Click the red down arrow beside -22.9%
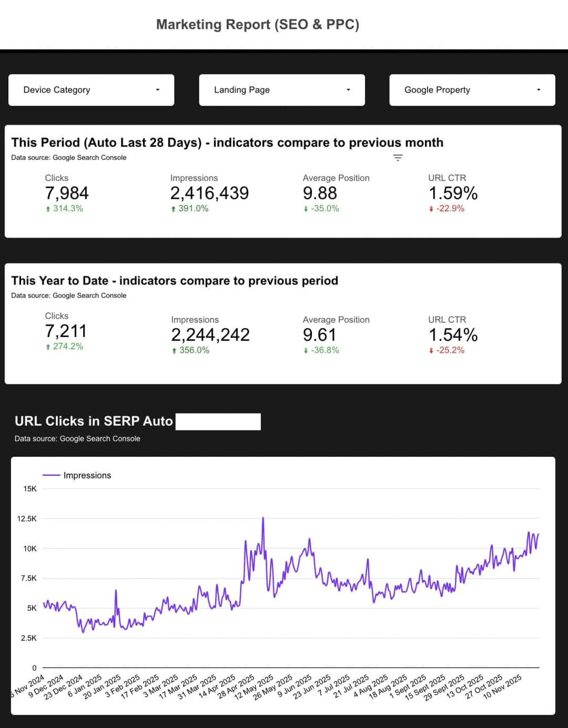Viewport: 568px width, 728px height. [x=431, y=208]
